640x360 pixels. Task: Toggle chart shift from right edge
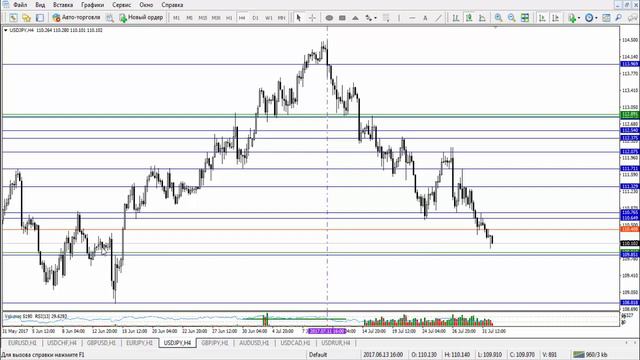(555, 18)
